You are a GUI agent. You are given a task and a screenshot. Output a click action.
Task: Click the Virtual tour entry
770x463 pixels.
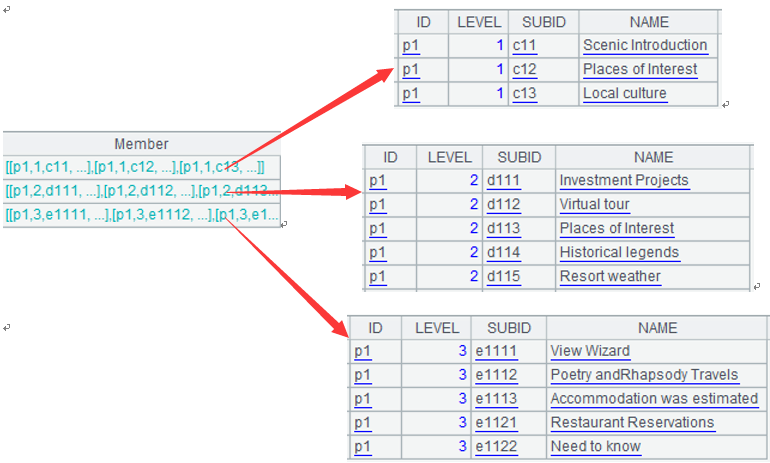[594, 204]
